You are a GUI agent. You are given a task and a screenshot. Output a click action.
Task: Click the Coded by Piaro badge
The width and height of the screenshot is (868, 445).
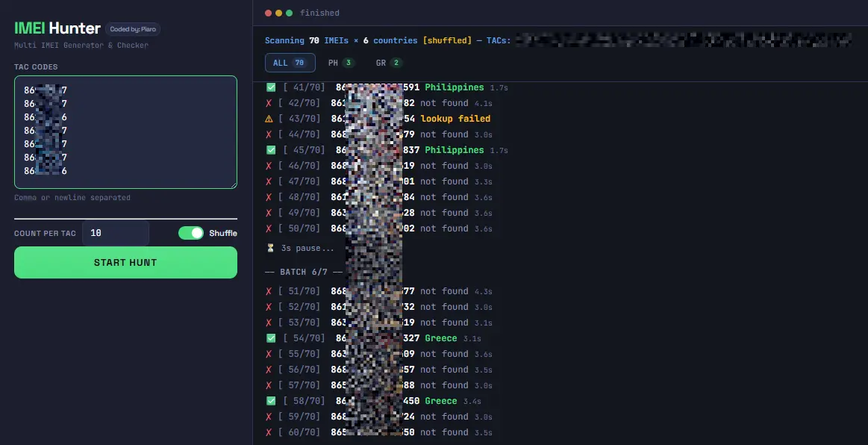click(133, 29)
